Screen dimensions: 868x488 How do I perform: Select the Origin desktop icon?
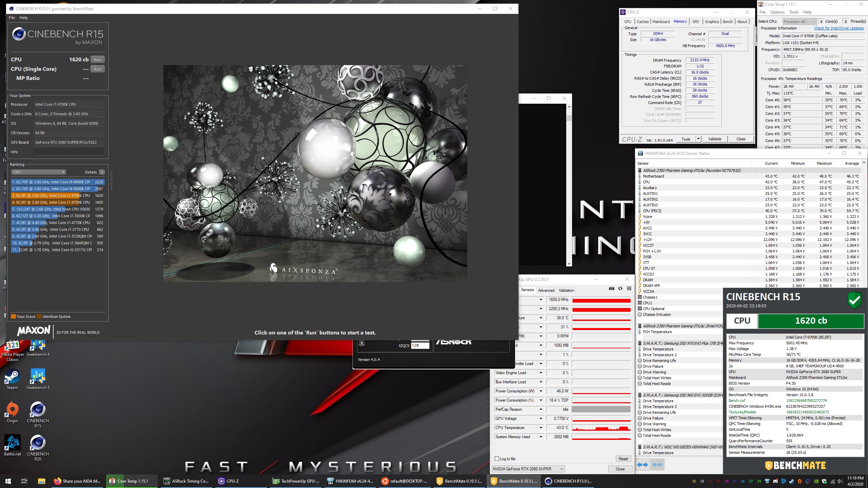point(13,412)
